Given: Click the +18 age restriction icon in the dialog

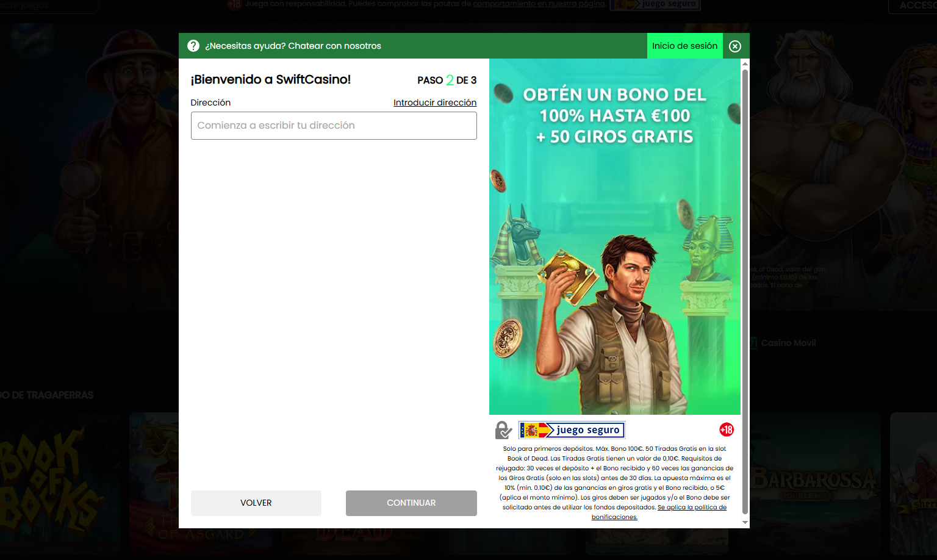Looking at the screenshot, I should (x=727, y=429).
